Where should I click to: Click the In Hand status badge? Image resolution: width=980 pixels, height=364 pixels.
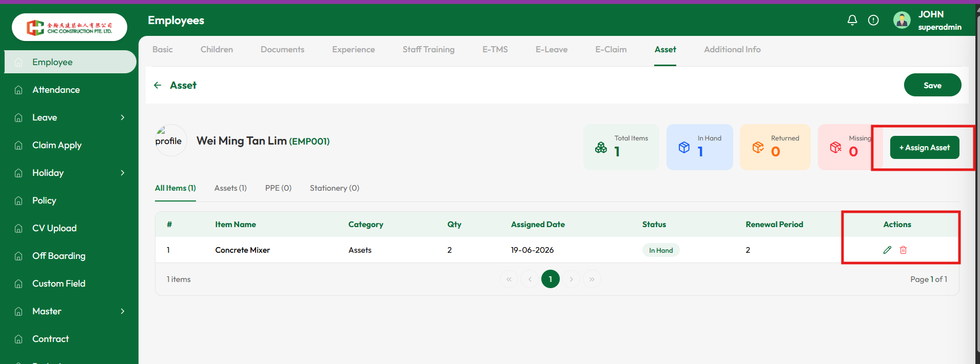coord(661,250)
